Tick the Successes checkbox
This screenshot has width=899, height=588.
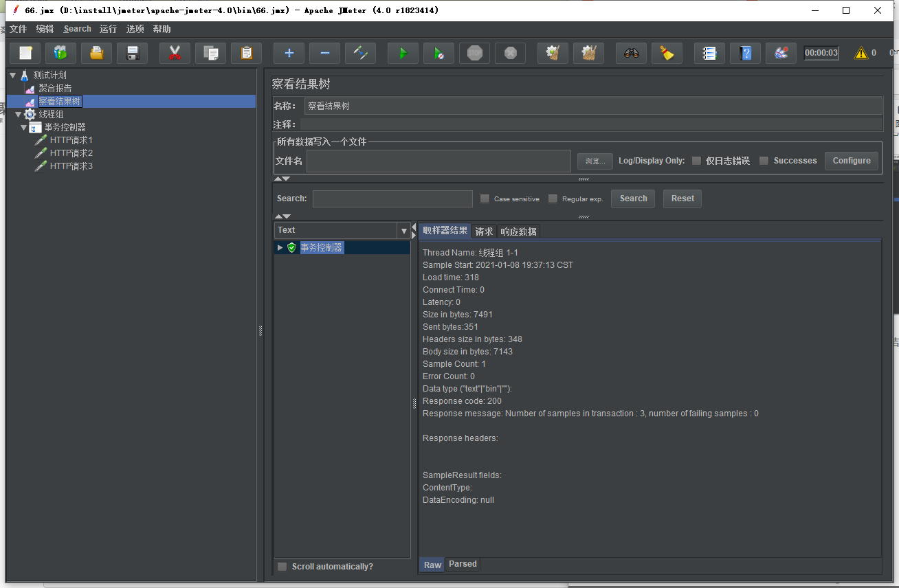(764, 161)
